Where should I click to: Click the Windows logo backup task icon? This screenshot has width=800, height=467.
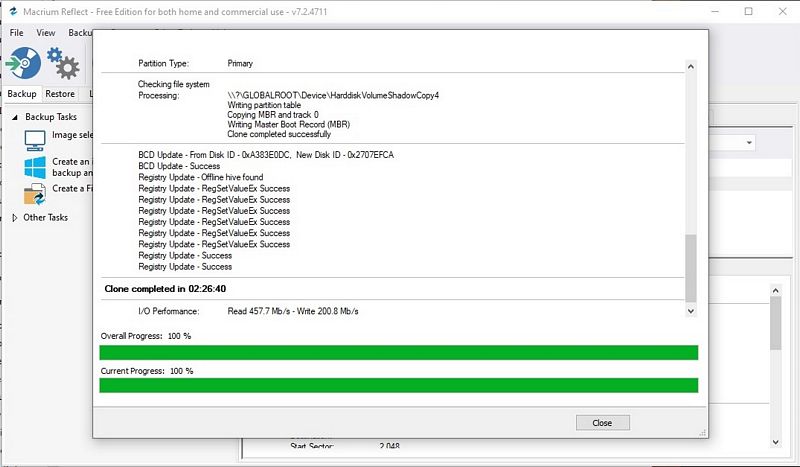coord(35,167)
